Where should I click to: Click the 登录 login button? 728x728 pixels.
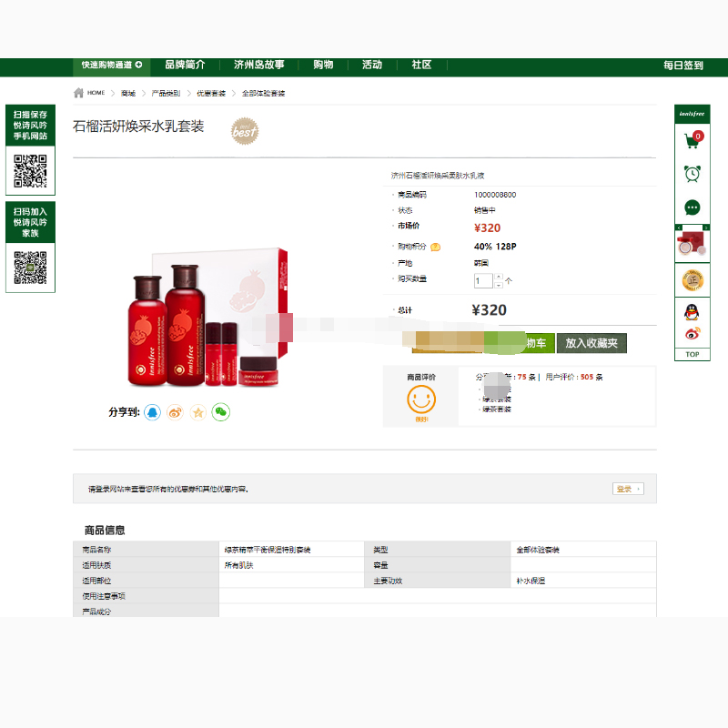point(628,489)
